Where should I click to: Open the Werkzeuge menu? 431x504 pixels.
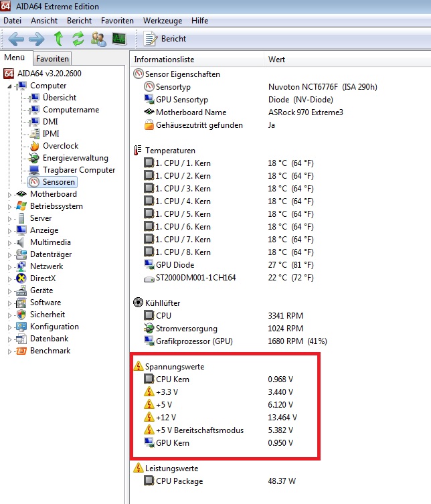tap(163, 21)
